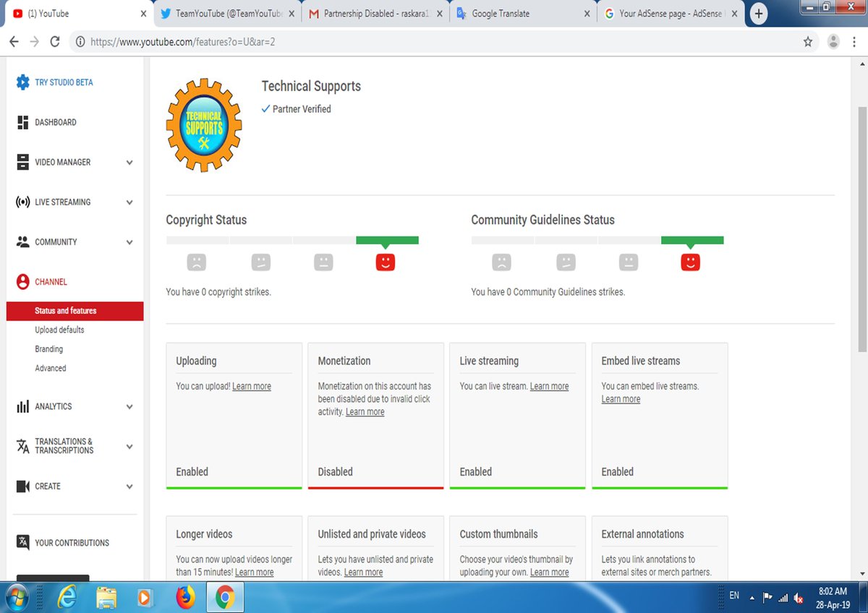Click the site information icon in address bar
868x613 pixels.
click(80, 42)
